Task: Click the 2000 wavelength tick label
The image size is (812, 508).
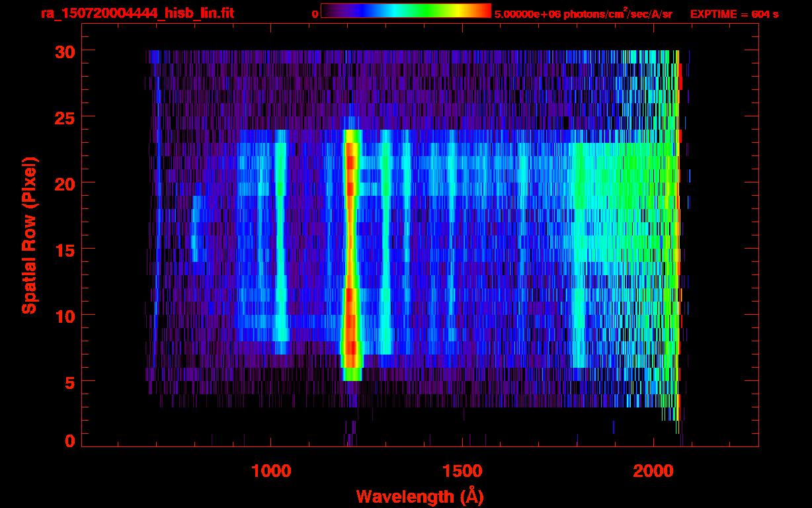Action: (x=653, y=471)
